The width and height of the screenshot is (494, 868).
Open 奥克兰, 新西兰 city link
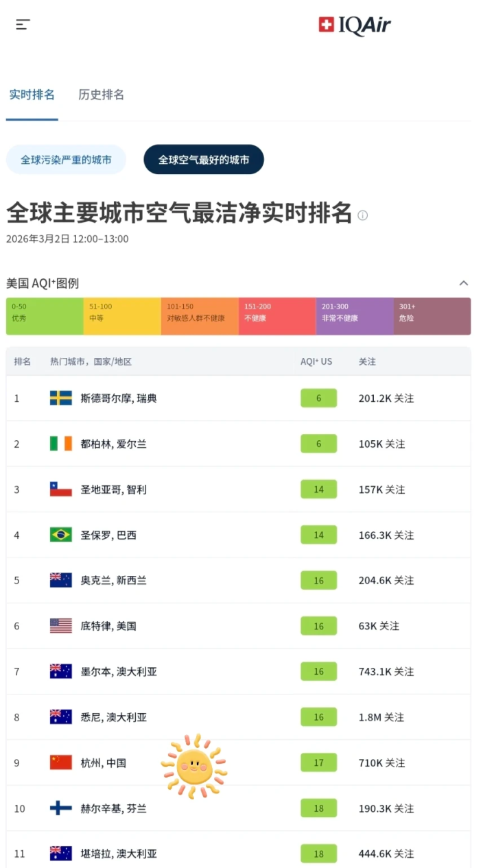pos(113,581)
